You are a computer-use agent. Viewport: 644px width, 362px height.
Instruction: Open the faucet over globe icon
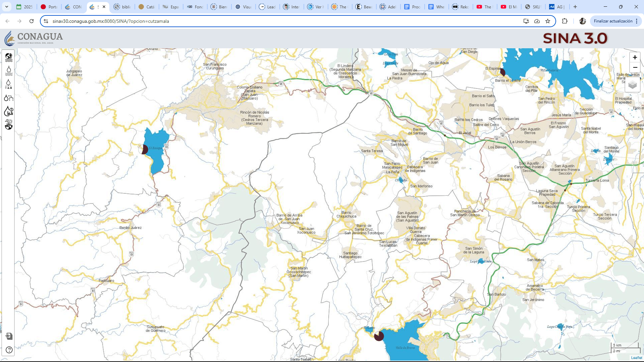pos(9,125)
